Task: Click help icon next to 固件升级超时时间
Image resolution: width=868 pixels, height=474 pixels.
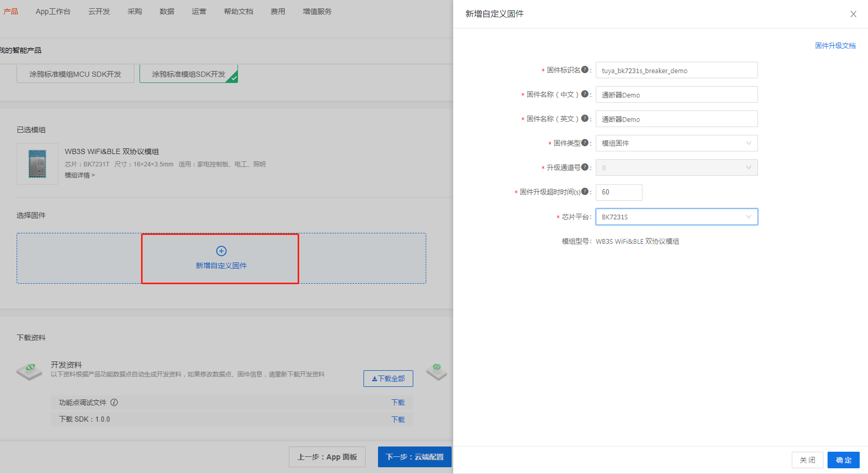Action: click(x=585, y=191)
